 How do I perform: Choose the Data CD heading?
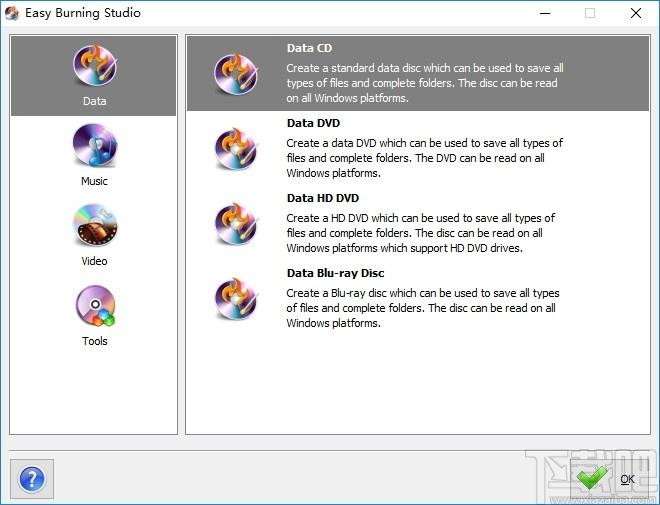click(x=309, y=48)
